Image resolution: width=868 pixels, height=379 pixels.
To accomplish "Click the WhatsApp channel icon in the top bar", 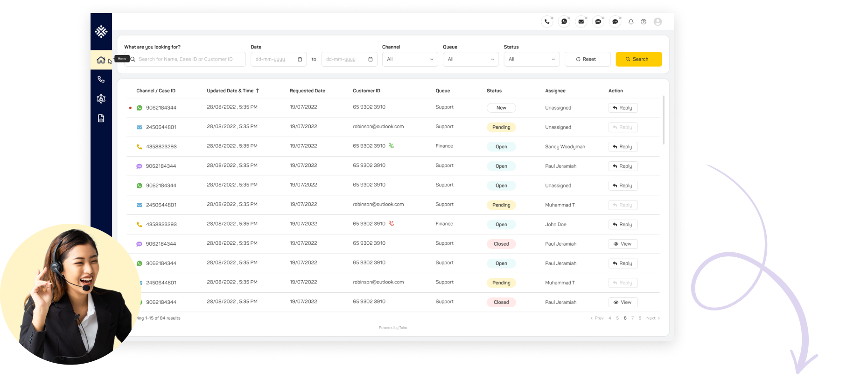I will [x=564, y=21].
